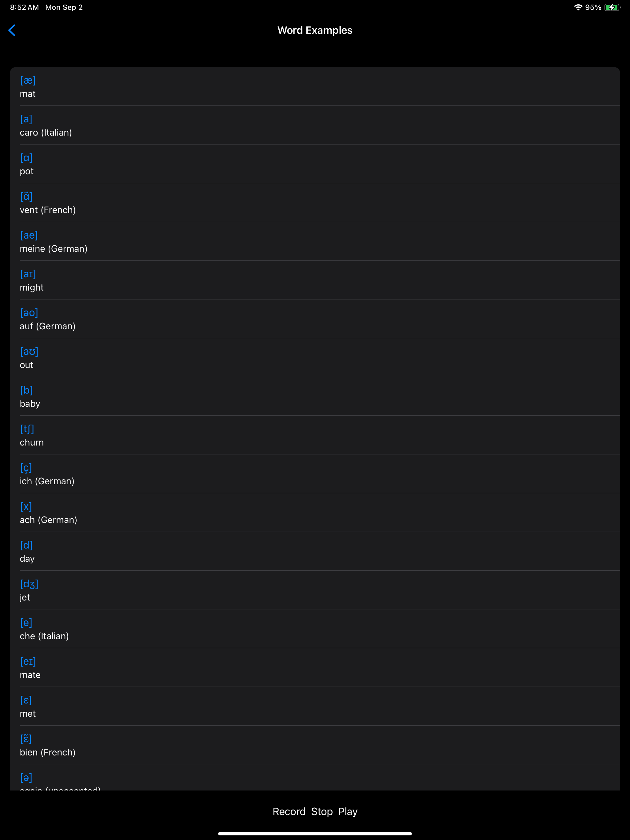The width and height of the screenshot is (630, 840).
Task: Tap the [aʊ] out entry
Action: (x=315, y=358)
